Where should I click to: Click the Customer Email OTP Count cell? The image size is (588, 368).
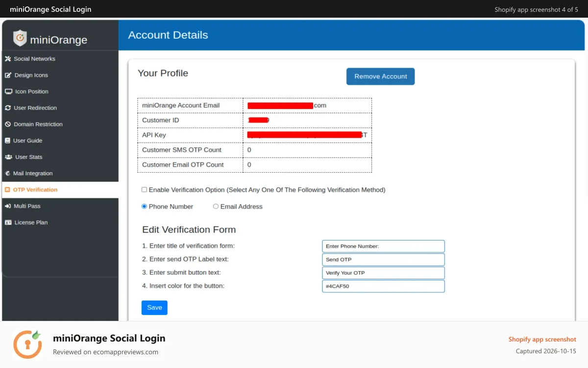pyautogui.click(x=190, y=165)
